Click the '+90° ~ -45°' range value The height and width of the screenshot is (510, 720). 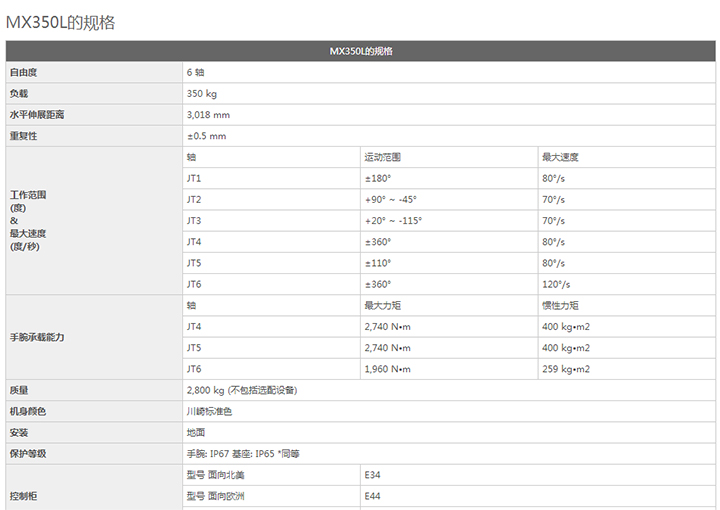pyautogui.click(x=391, y=200)
